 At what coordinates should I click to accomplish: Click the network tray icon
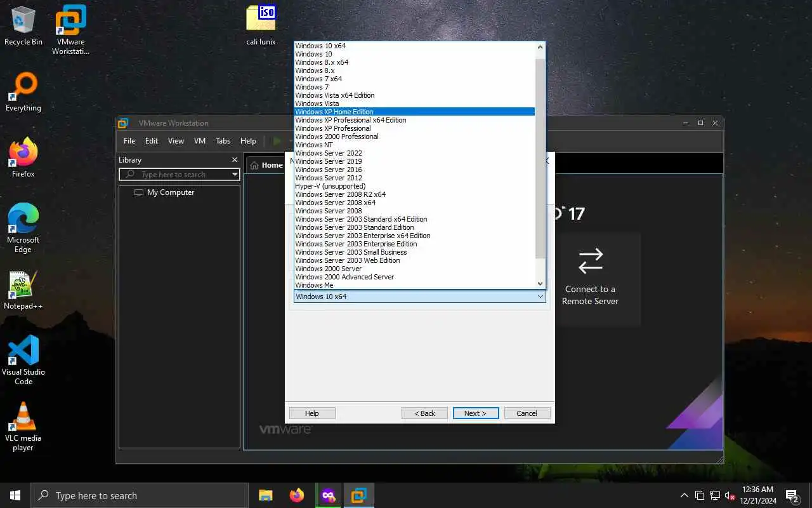(x=714, y=495)
